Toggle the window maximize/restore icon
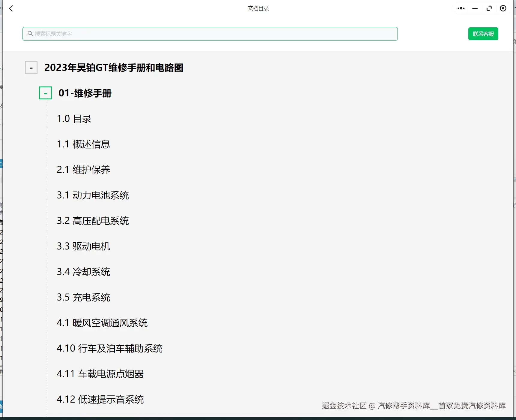Screen dimensions: 516x420 489,8
